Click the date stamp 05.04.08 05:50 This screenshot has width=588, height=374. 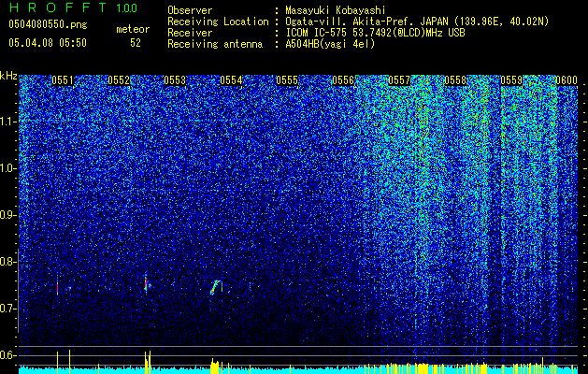pos(48,43)
